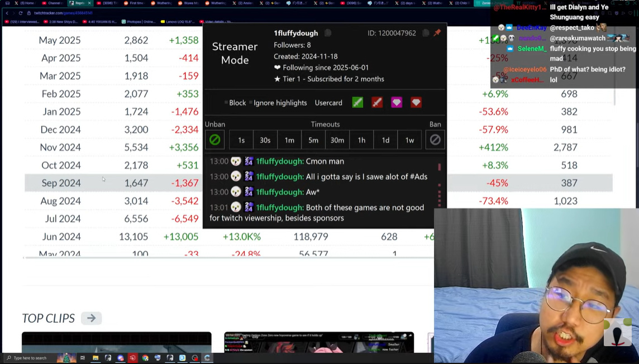Screen dimensions: 639x364
Task: Toggle the Block checkbox
Action: [x=226, y=103]
